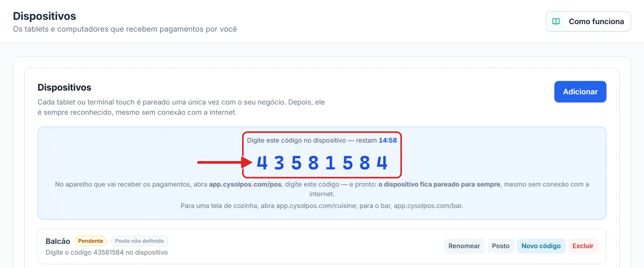
Task: Open the Posto button for Balcão
Action: tap(501, 246)
